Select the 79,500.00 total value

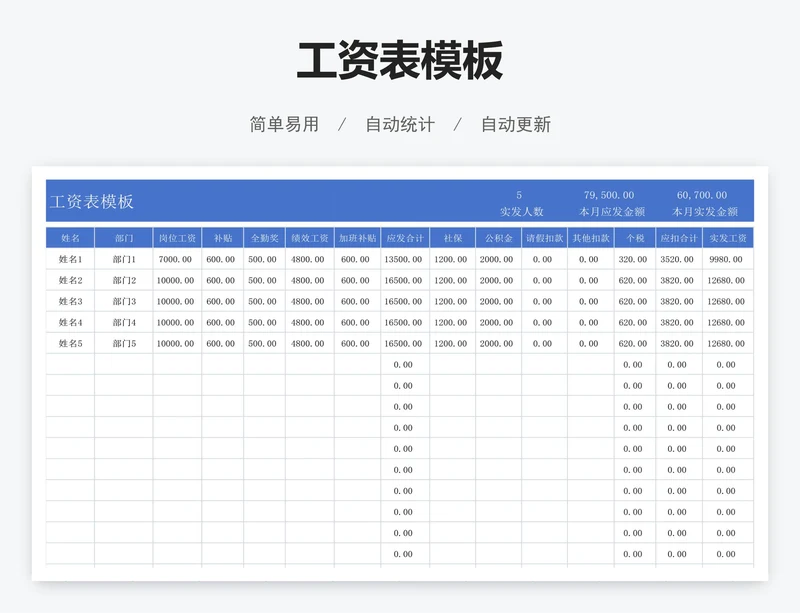point(609,195)
